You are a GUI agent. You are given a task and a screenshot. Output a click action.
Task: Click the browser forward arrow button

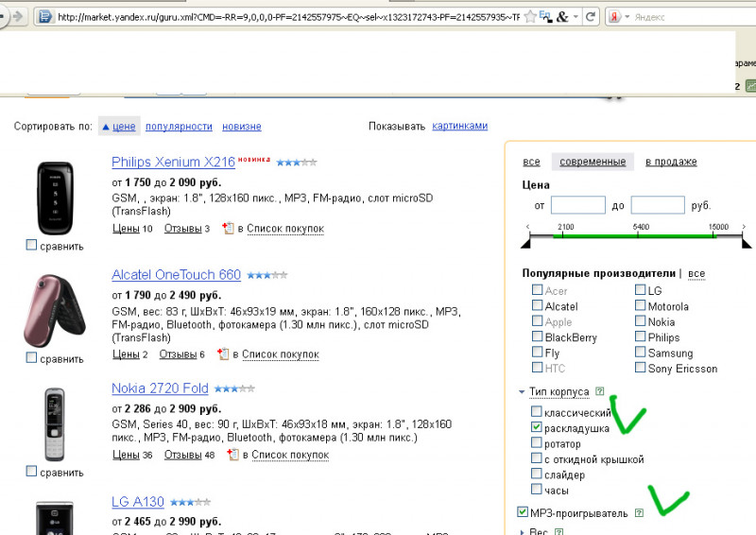[x=18, y=17]
